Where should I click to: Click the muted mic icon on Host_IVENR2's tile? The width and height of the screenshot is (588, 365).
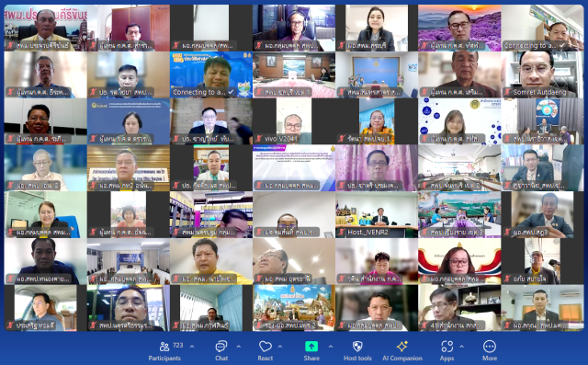(x=342, y=233)
